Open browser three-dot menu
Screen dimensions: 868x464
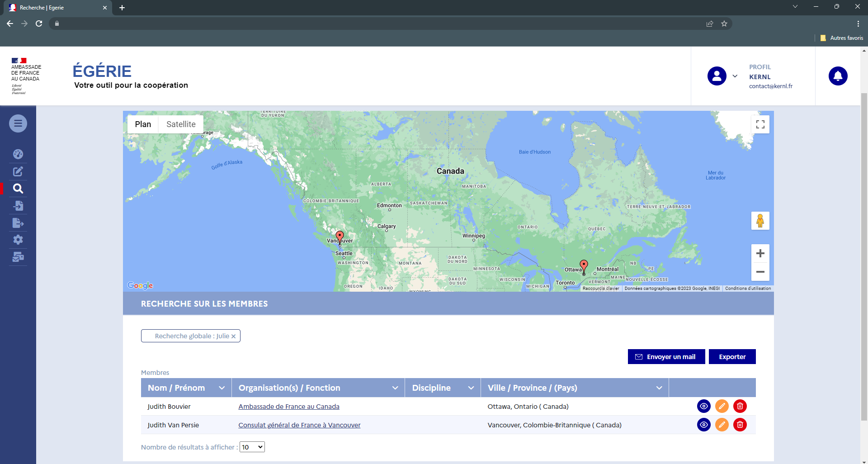[858, 24]
